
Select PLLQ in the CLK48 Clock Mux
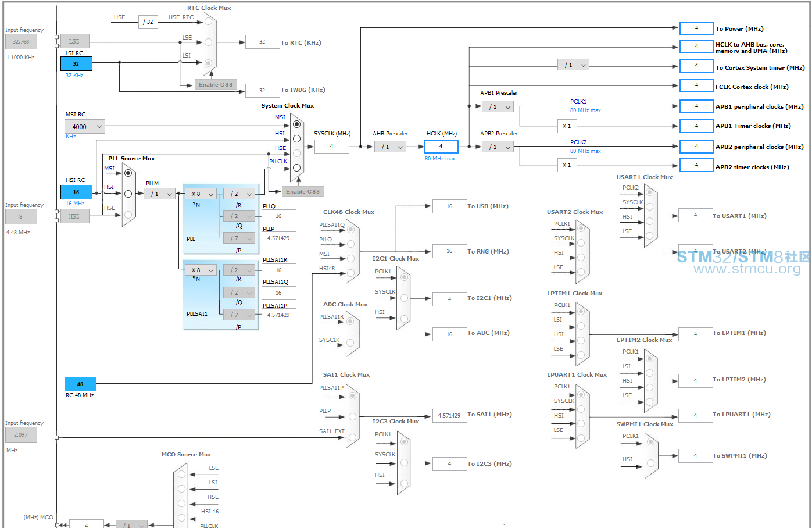351,244
